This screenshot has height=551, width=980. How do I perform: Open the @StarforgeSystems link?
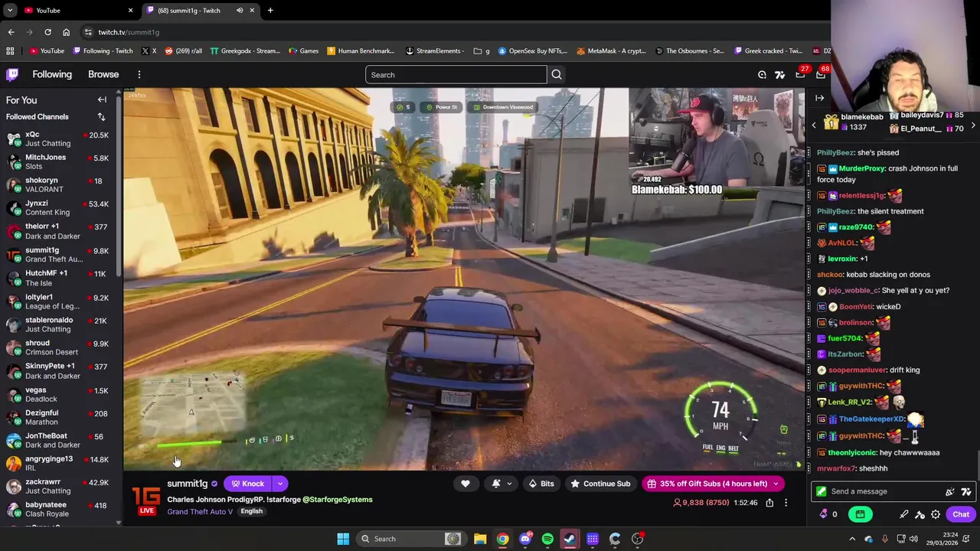337,500
